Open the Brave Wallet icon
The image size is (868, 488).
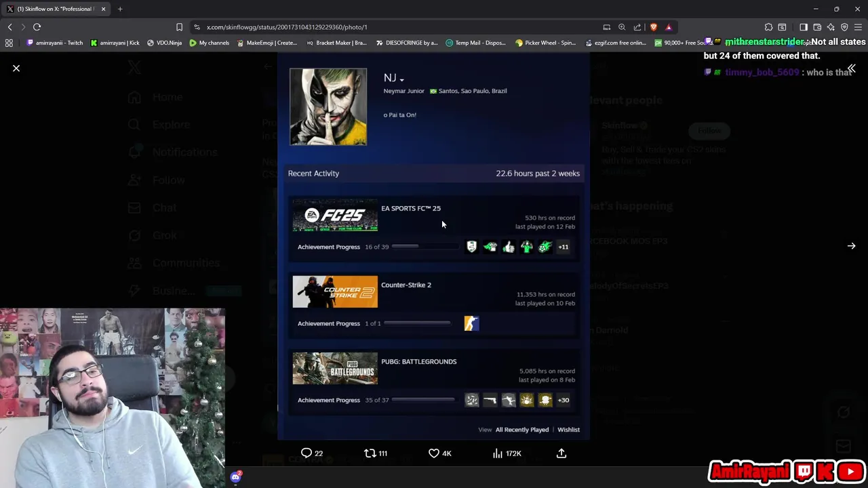click(x=817, y=27)
